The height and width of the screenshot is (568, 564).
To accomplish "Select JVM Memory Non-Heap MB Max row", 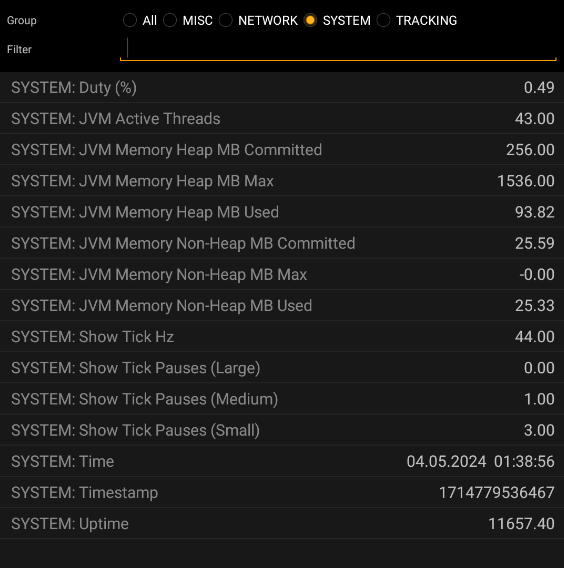I will 282,274.
